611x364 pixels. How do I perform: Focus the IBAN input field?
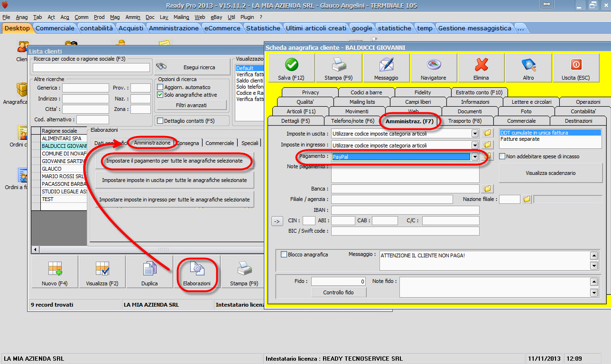tap(405, 210)
